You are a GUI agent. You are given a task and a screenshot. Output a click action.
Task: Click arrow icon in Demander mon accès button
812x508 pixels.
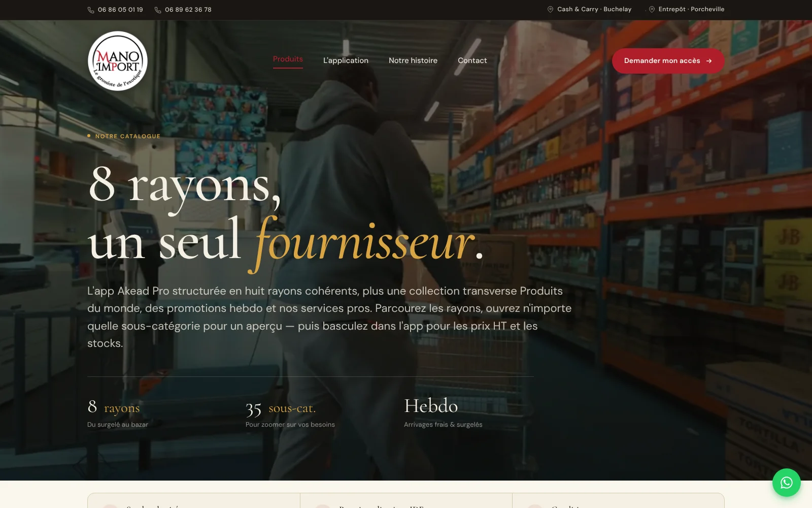(x=709, y=61)
